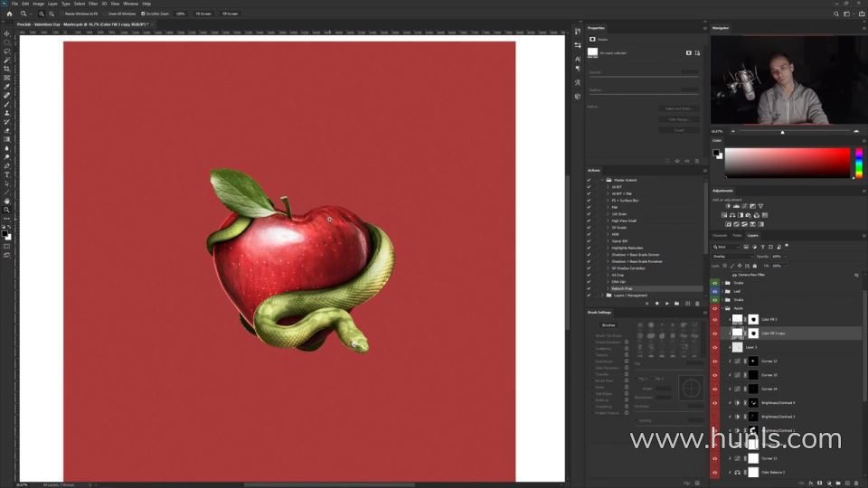The height and width of the screenshot is (488, 868).
Task: Enable Zoom All Windows checkbox
Action: tap(106, 14)
